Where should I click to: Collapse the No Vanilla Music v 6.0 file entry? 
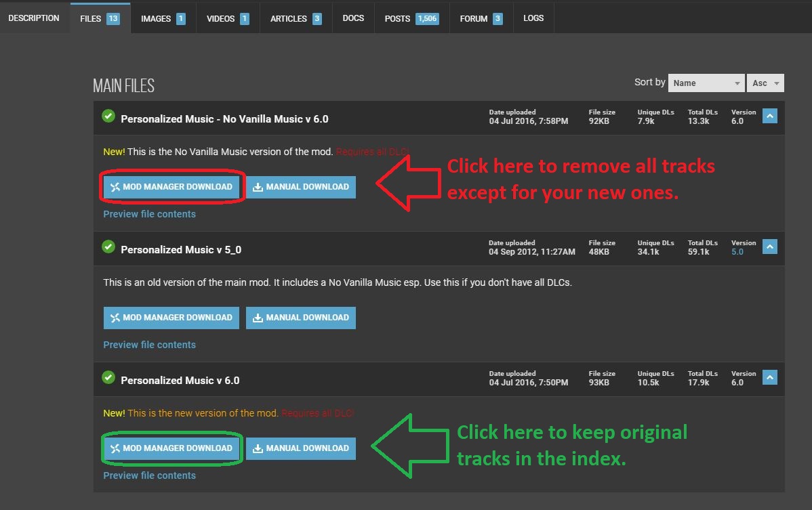769,116
